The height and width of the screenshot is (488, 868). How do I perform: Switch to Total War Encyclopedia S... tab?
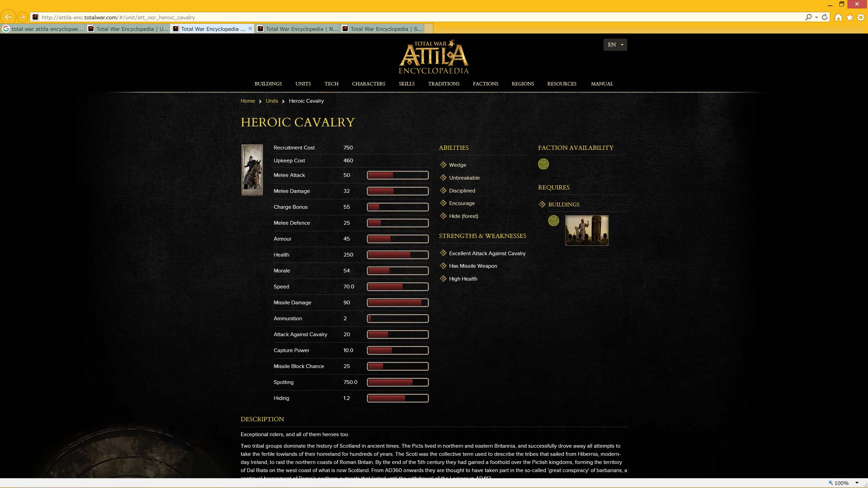(382, 29)
